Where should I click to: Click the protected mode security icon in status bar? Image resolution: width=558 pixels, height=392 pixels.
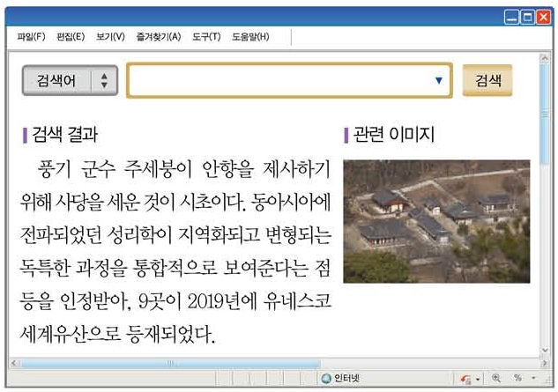tap(465, 379)
